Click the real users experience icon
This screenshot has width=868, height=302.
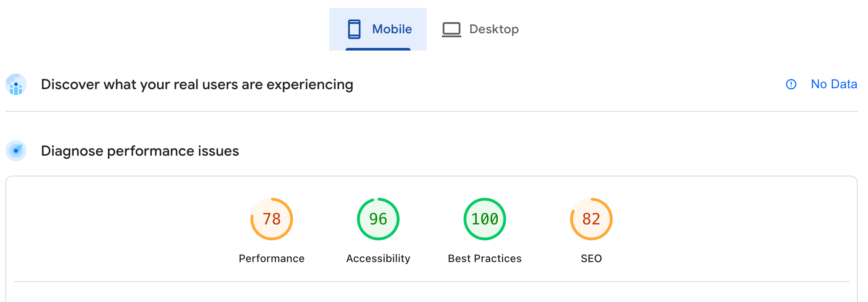[16, 84]
